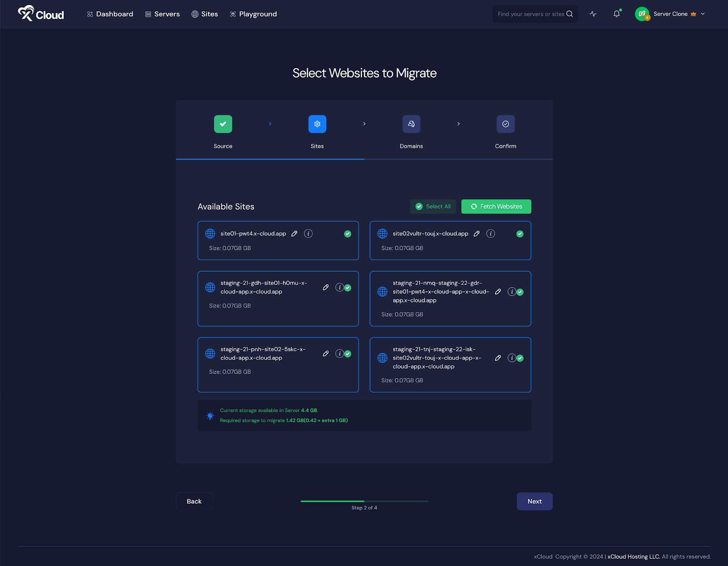Click the Confirm step icon
The height and width of the screenshot is (566, 728).
(x=506, y=124)
